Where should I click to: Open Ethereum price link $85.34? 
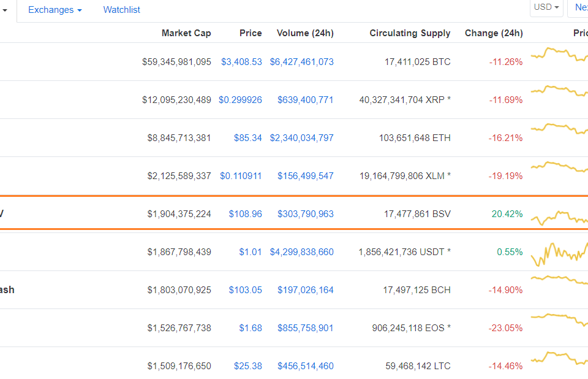pyautogui.click(x=248, y=138)
